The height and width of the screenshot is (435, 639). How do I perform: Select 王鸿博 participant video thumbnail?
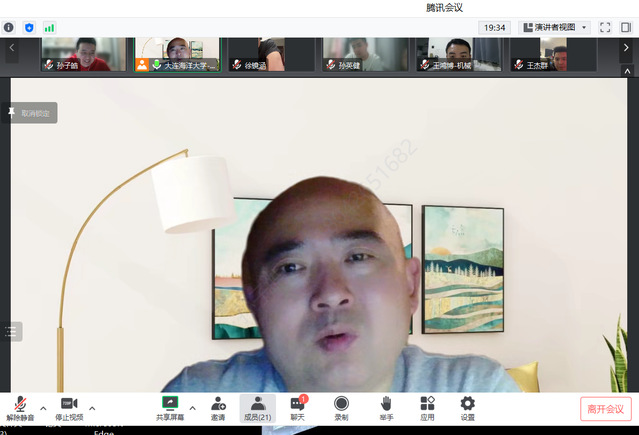pyautogui.click(x=458, y=54)
